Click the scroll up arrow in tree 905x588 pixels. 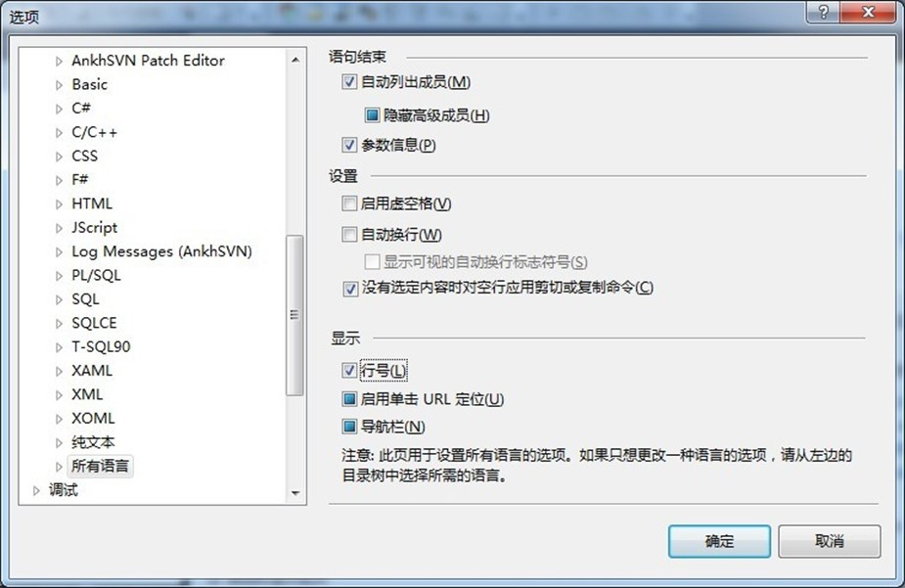click(x=295, y=60)
